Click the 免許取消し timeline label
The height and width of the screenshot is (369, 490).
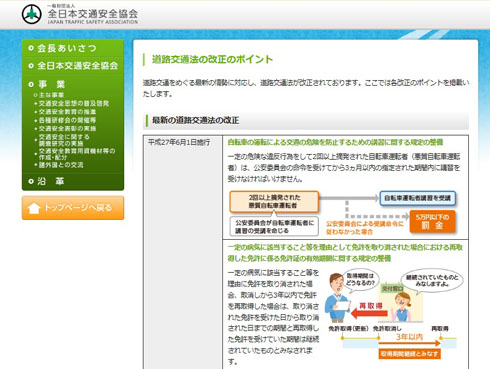387,329
